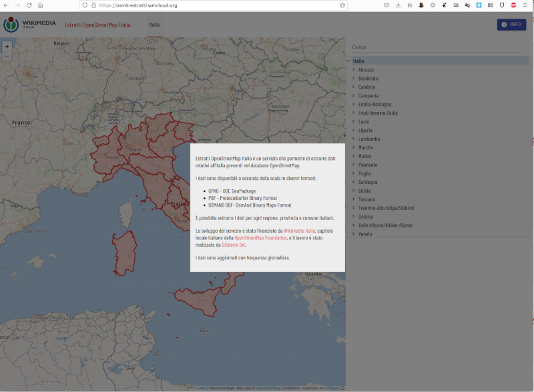The image size is (534, 392).
Task: Select Marche in the region list
Action: (365, 148)
